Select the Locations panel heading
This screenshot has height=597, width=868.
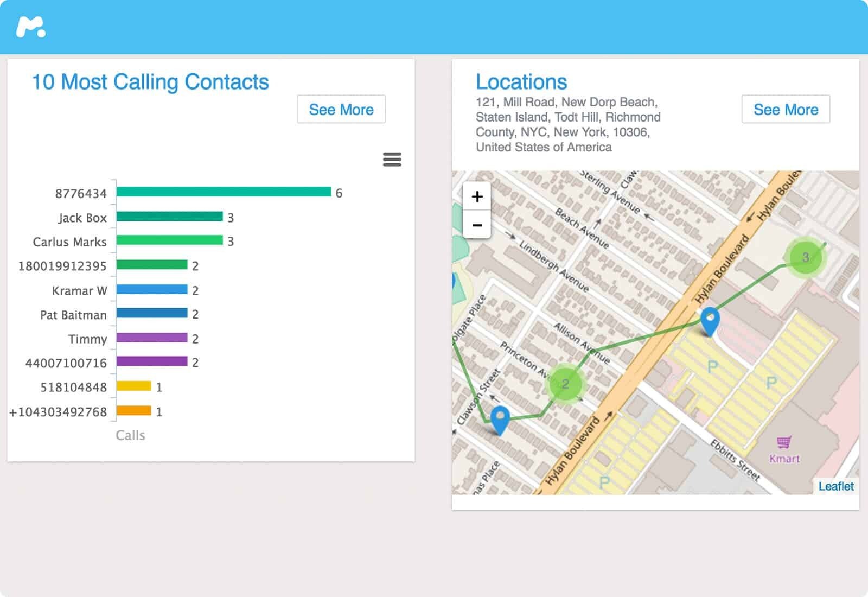[x=521, y=82]
